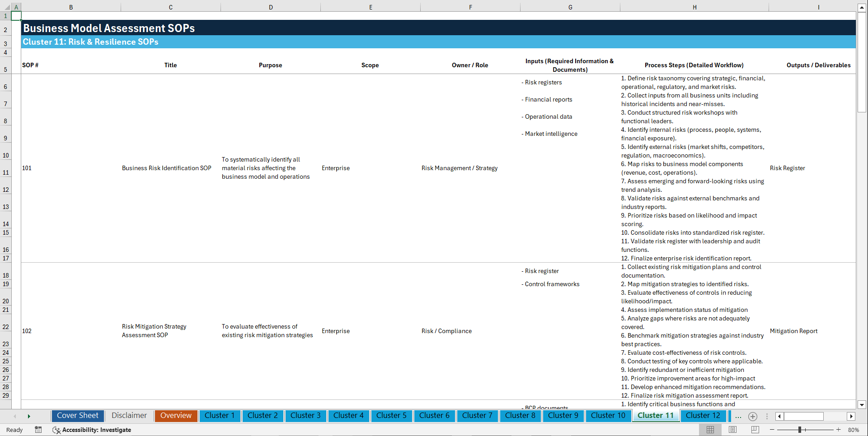868x436 pixels.
Task: Select column D header
Action: [271, 7]
